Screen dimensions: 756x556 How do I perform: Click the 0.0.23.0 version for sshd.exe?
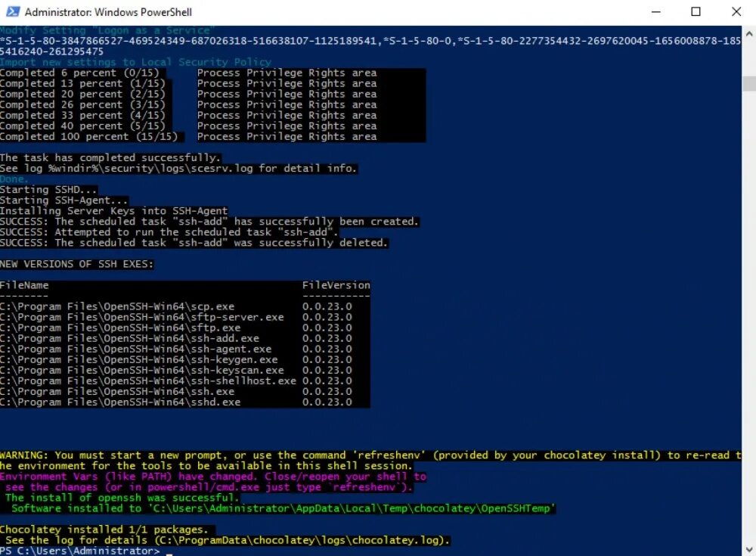[x=327, y=402]
